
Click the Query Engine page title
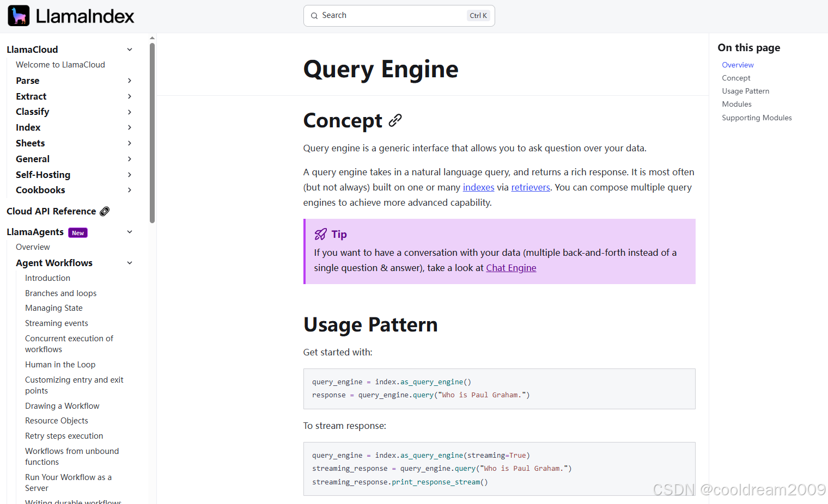point(381,70)
